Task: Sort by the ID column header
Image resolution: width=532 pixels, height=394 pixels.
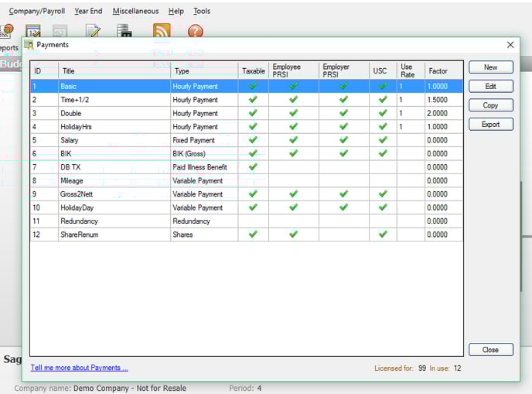Action: coord(44,70)
